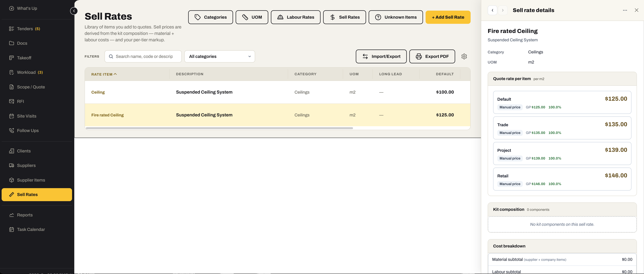Open the Unknown Items tab
The height and width of the screenshot is (274, 644).
396,17
